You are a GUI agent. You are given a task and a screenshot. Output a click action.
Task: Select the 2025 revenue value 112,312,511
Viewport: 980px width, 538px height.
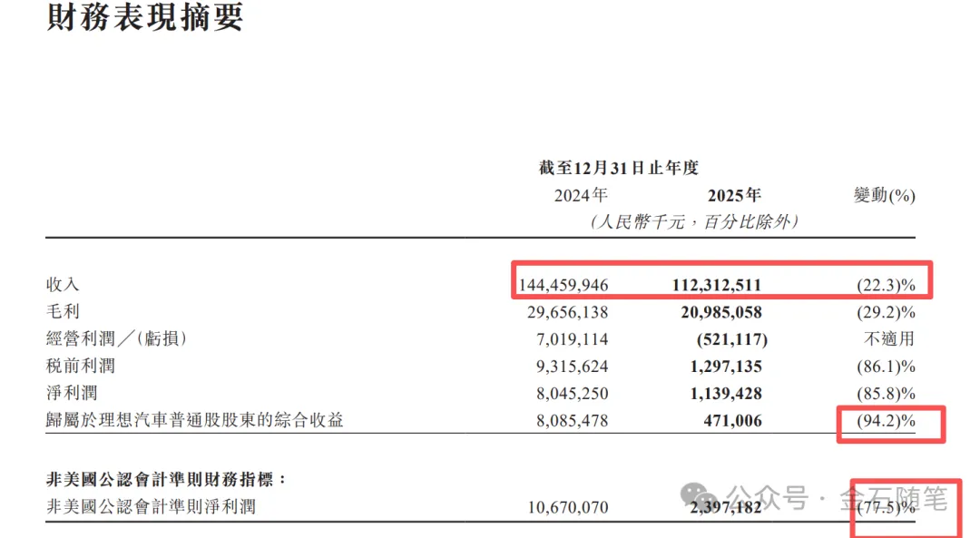click(717, 286)
